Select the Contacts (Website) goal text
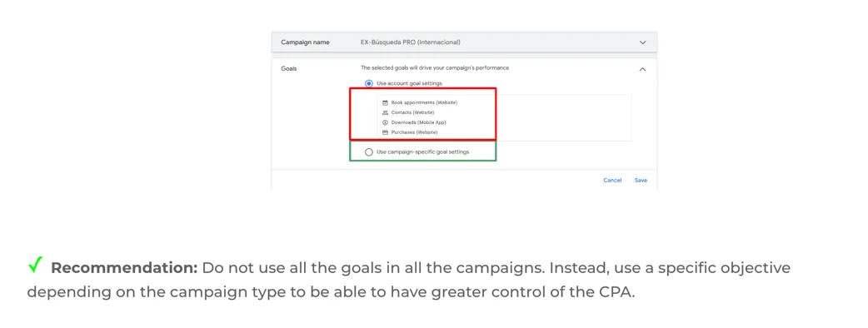Image resolution: width=868 pixels, height=328 pixels. 412,112
